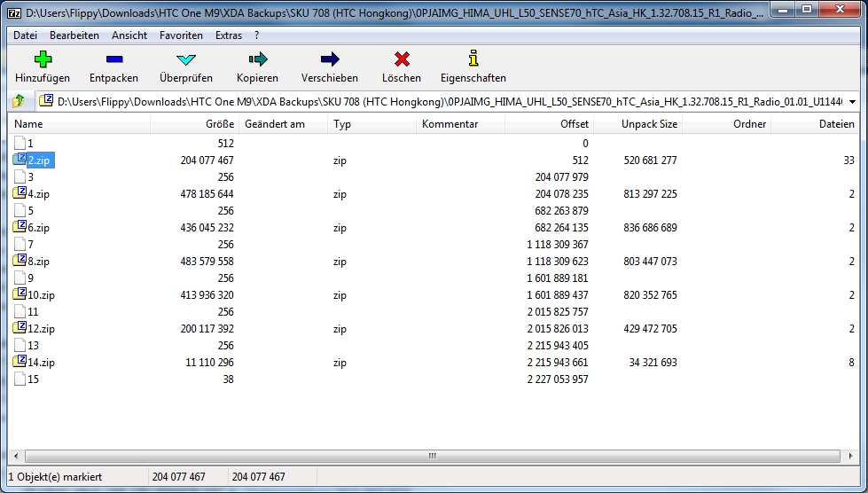The image size is (868, 493).
Task: Click the Überprüfen checkmark icon
Action: (x=185, y=59)
